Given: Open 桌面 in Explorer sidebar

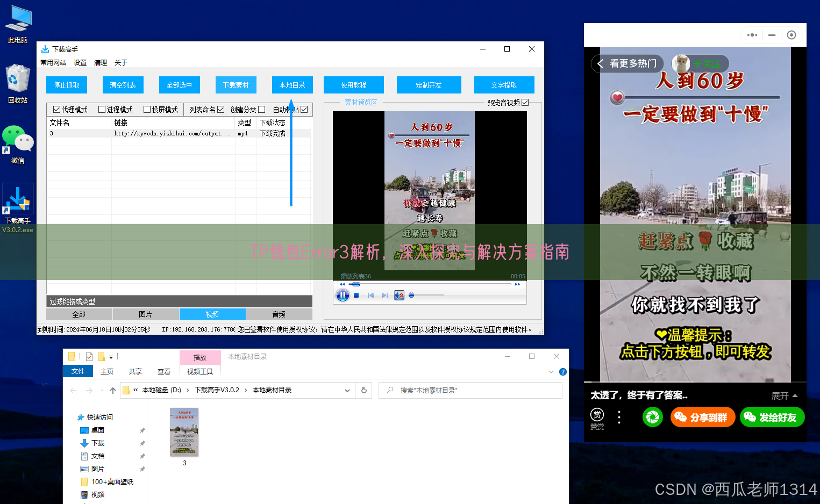Looking at the screenshot, I should 98,430.
